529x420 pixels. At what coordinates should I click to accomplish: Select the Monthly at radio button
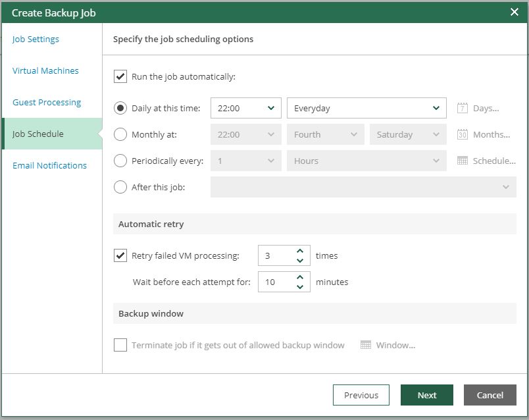(x=120, y=134)
